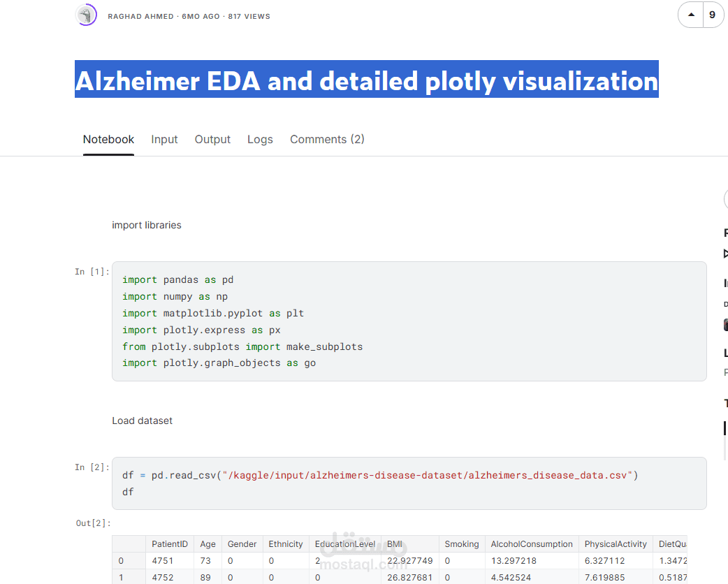Open author name RAGHAD AHMED
The height and width of the screenshot is (584, 728).
pos(140,16)
